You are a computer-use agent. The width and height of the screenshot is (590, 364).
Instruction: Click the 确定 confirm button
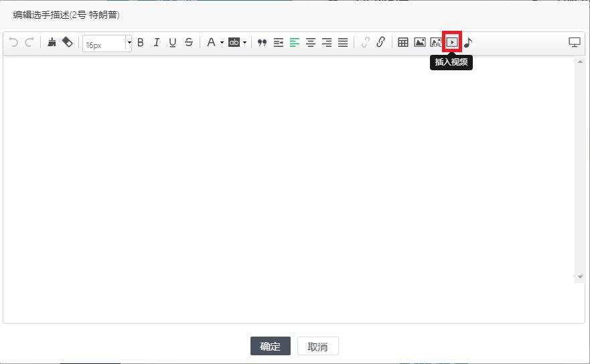coord(271,346)
